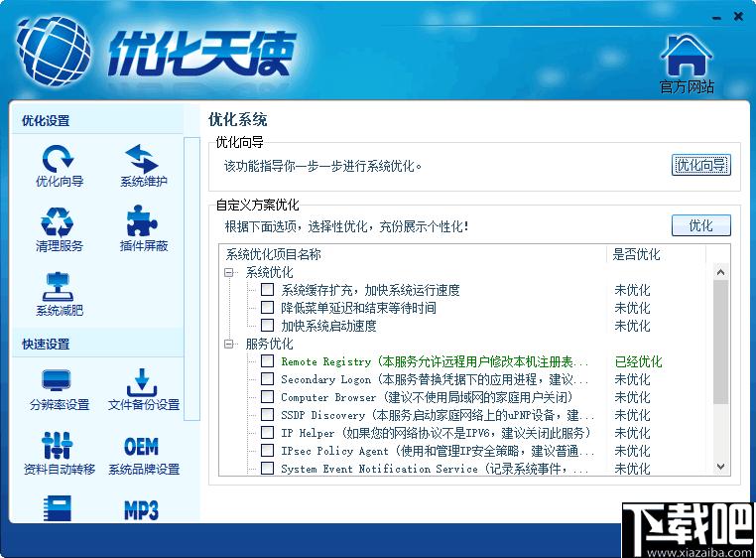Toggle the SSDP Discovery checkbox
Screen dimensions: 756x558
(267, 415)
